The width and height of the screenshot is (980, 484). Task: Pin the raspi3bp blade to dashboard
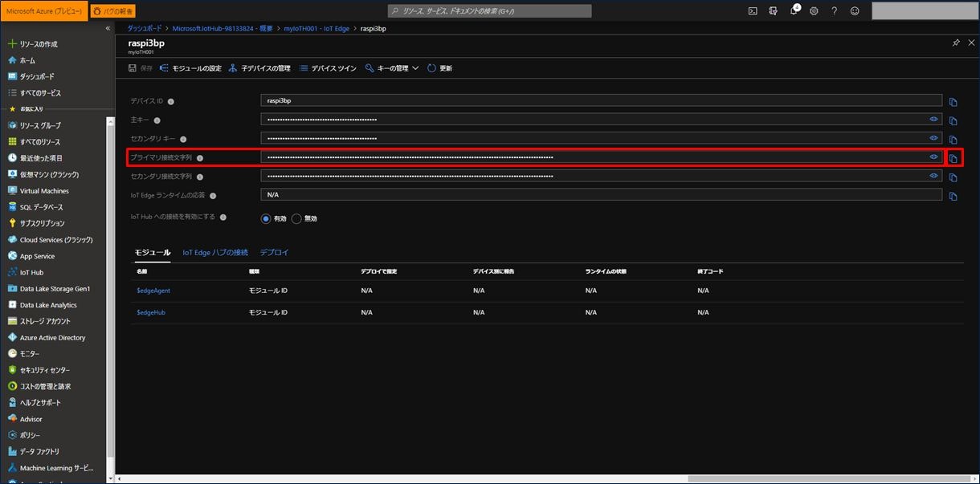(x=956, y=43)
